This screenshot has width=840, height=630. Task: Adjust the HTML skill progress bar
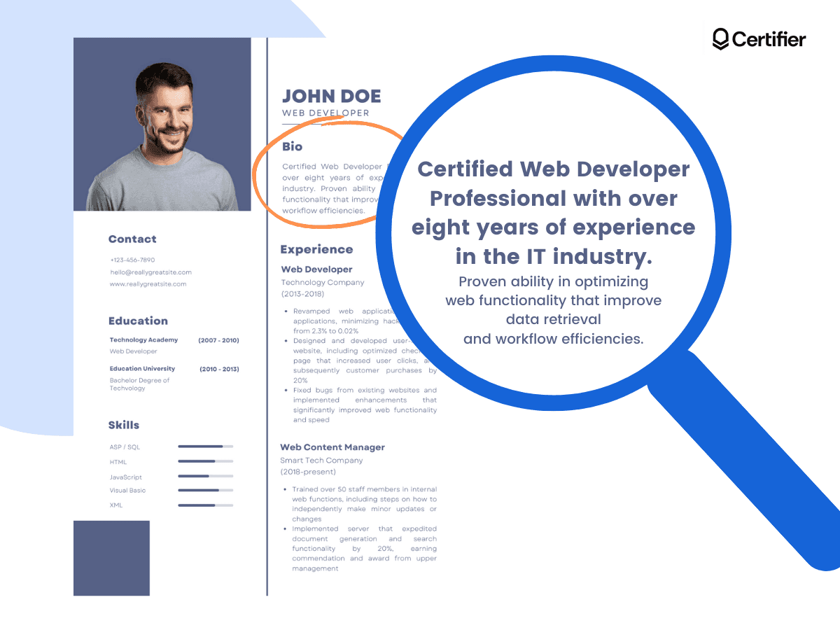point(206,461)
